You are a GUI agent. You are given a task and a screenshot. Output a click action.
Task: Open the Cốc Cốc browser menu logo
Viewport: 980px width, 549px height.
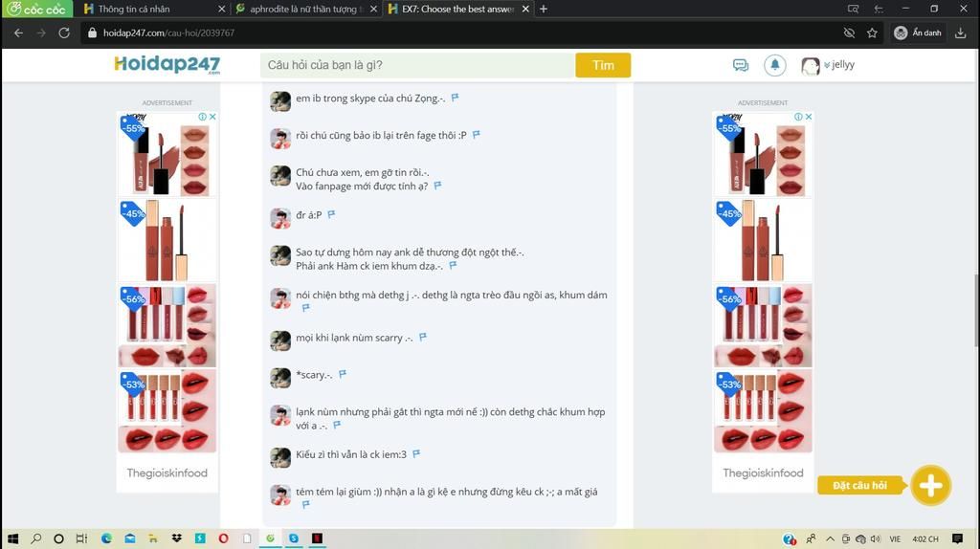coord(35,9)
